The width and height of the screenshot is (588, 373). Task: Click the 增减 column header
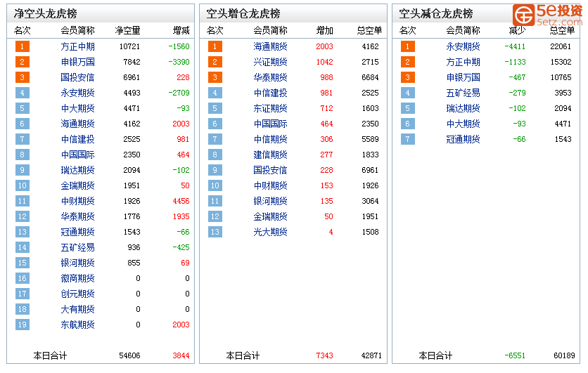point(181,30)
